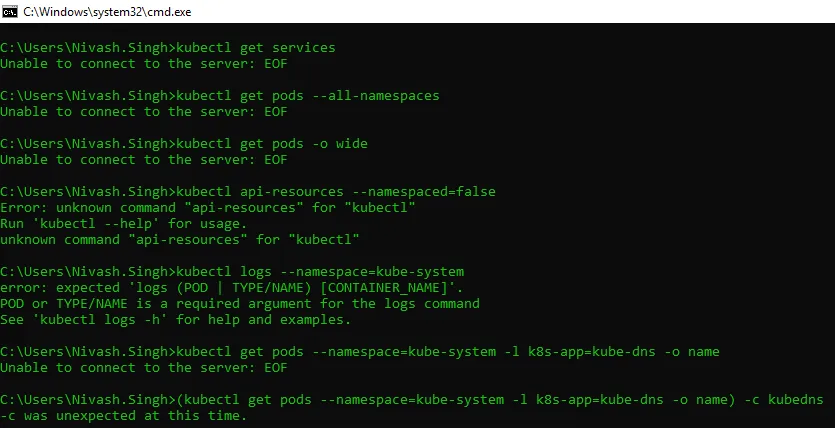Image resolution: width=835 pixels, height=428 pixels.
Task: Click the '-c was unexpected at this time.' line
Action: (x=124, y=415)
